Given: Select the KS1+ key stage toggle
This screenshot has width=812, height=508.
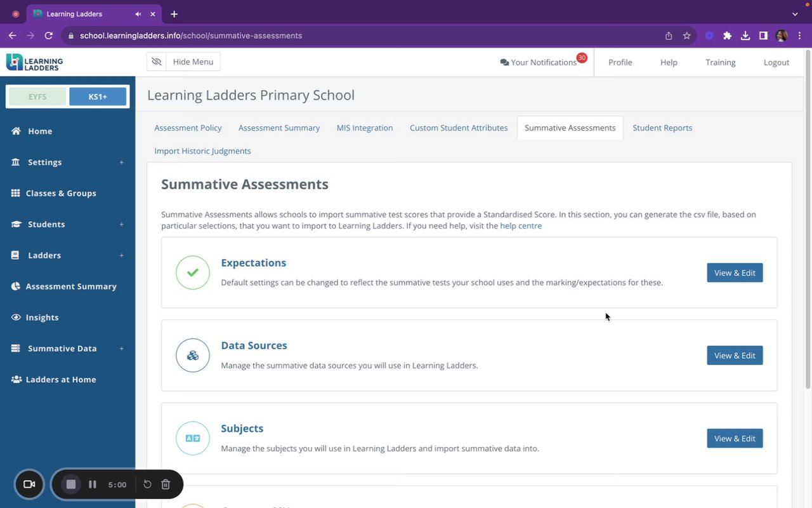Looking at the screenshot, I should point(98,97).
